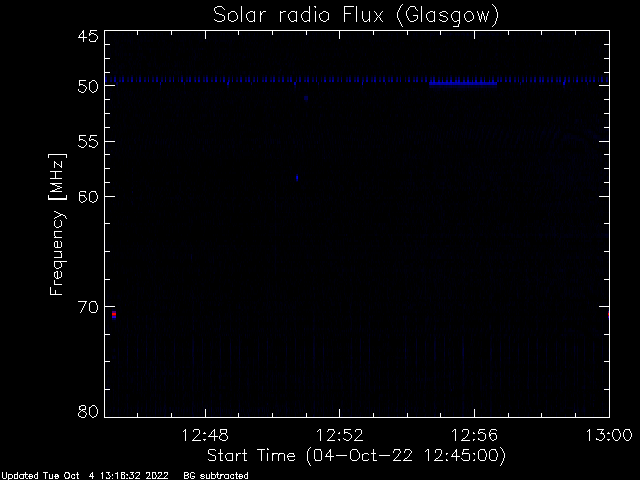
Task: Click the 50 frequency axis label
Action: pyautogui.click(x=88, y=86)
